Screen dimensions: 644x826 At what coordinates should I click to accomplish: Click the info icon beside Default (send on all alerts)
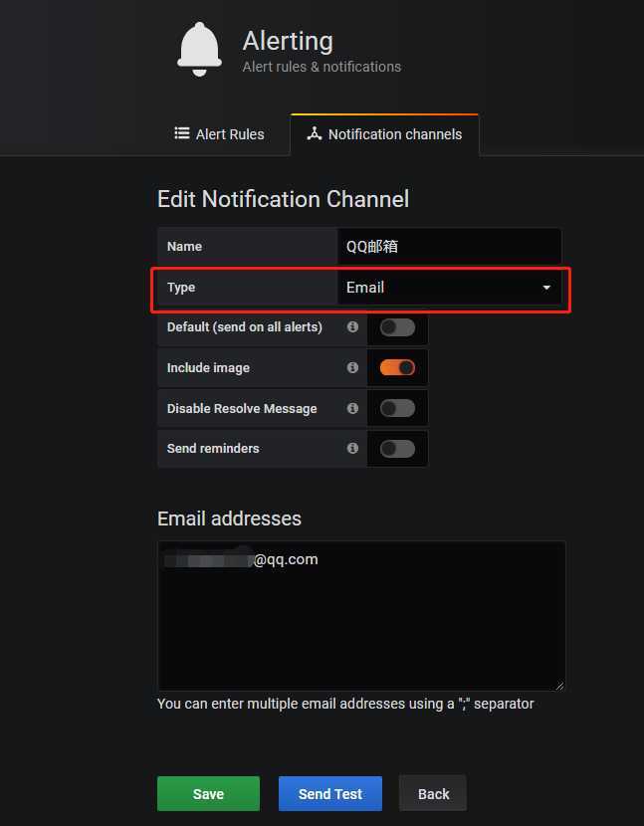(352, 326)
